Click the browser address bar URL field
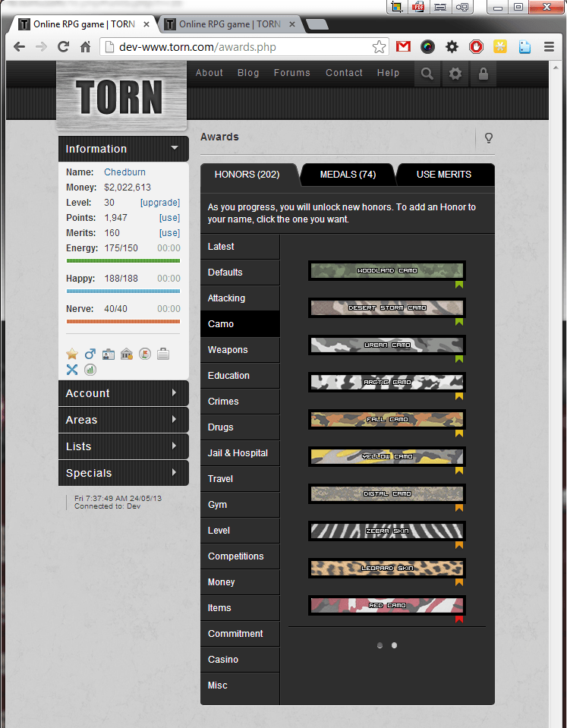The height and width of the screenshot is (728, 567). click(244, 47)
